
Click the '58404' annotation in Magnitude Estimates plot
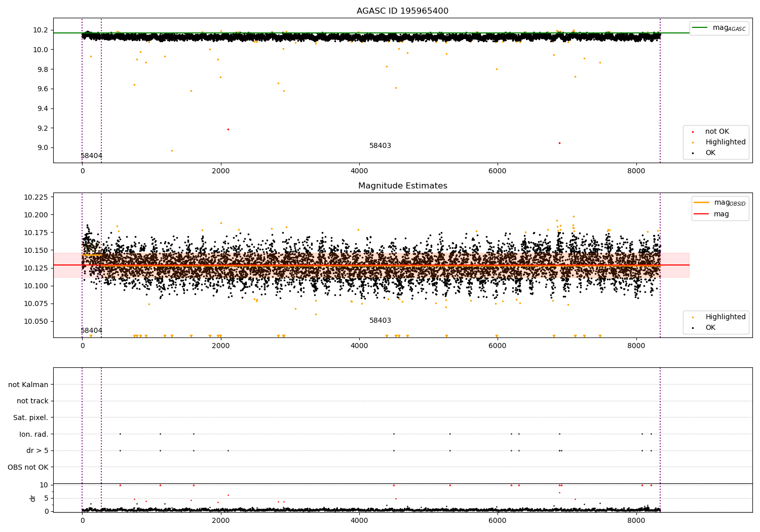tap(92, 331)
